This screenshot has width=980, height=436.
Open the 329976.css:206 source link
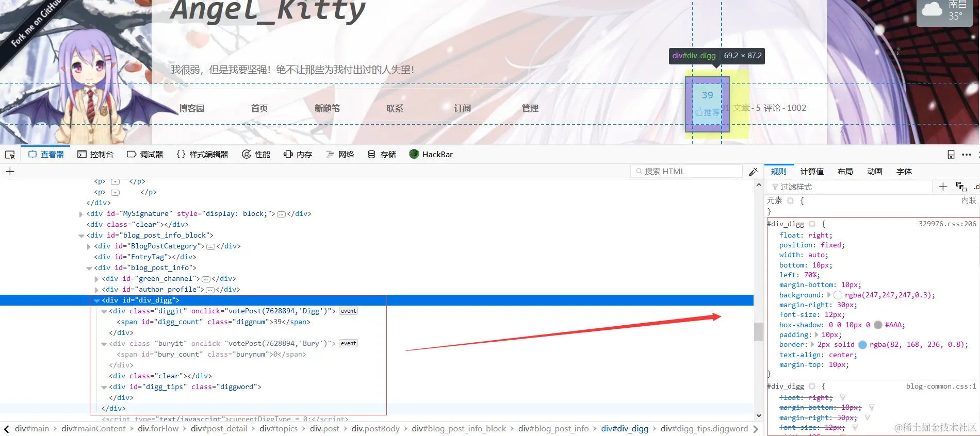[x=947, y=224]
